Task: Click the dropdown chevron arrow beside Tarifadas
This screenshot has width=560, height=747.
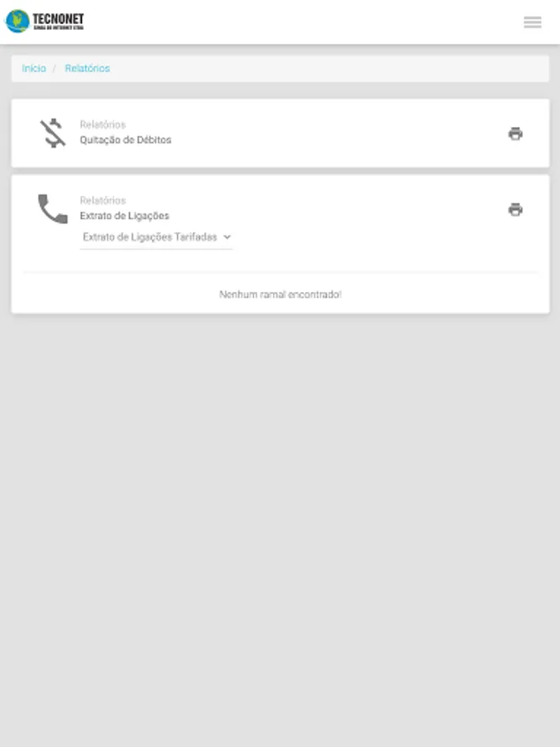Action: [227, 237]
